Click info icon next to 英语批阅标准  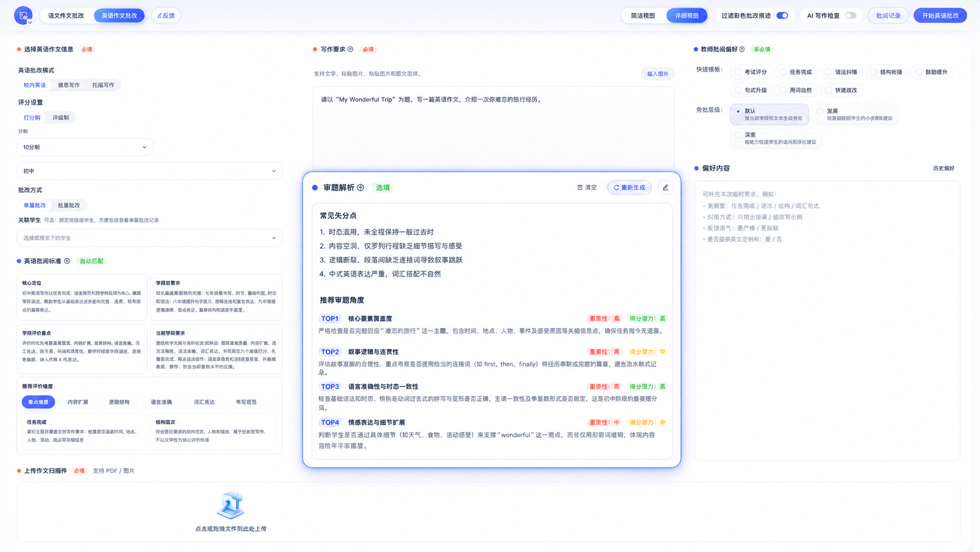(67, 261)
